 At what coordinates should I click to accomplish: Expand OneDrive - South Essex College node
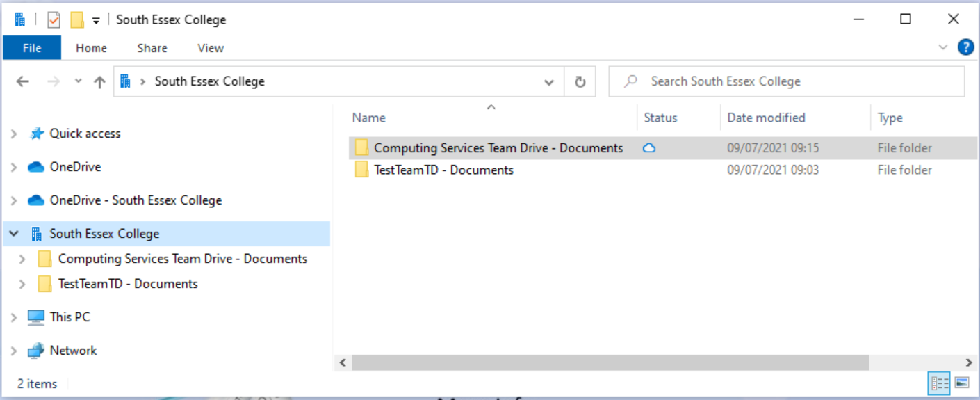pos(14,200)
